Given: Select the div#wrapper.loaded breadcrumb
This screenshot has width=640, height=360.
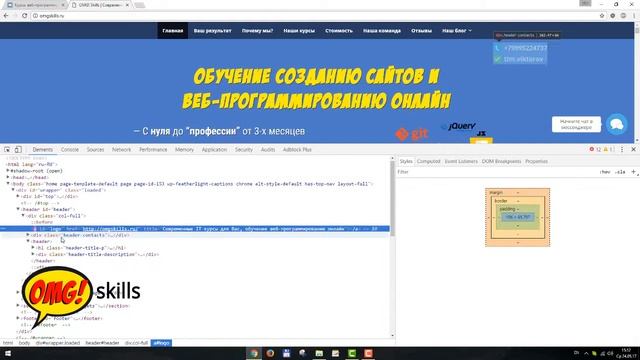Looking at the screenshot, I should tap(58, 343).
